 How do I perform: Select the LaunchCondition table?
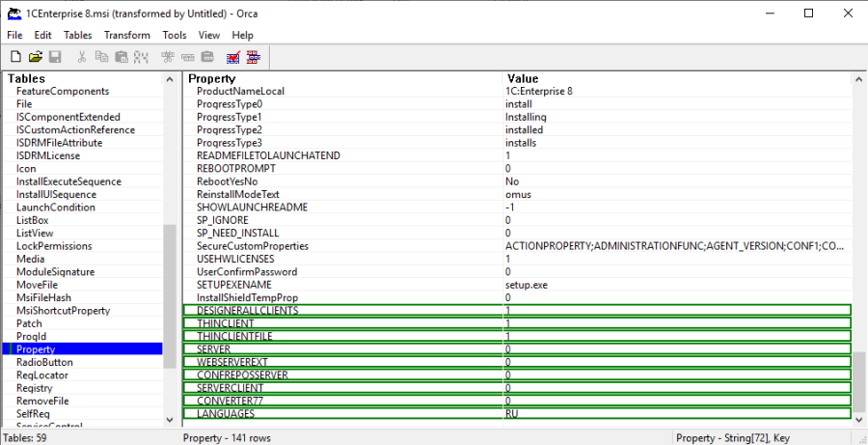click(55, 208)
